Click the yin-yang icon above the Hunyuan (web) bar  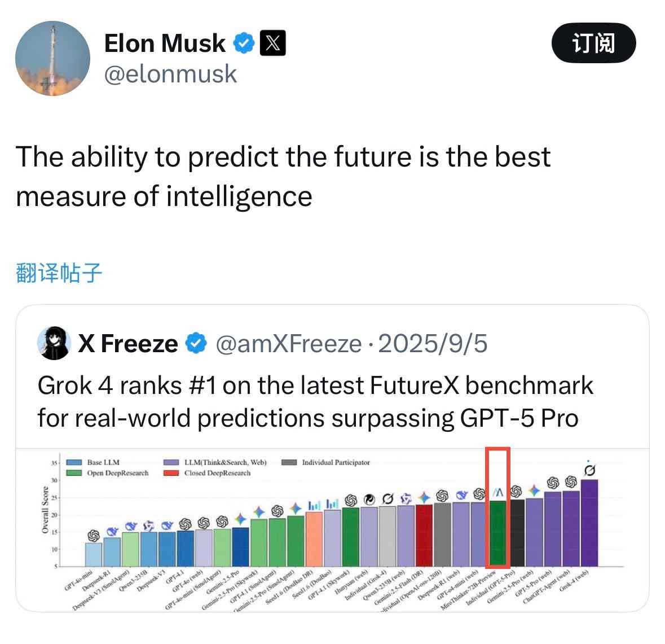point(368,500)
